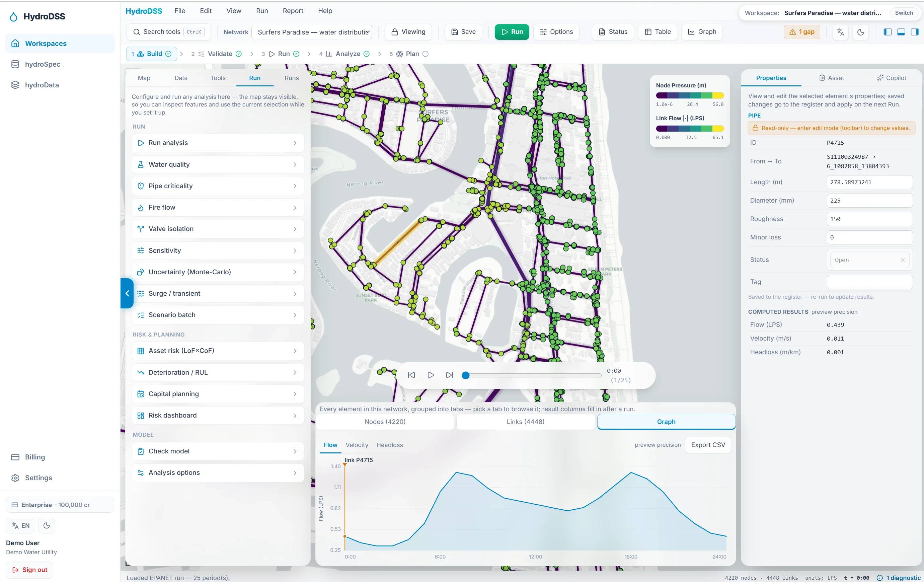Switch to the Asset tab

831,78
